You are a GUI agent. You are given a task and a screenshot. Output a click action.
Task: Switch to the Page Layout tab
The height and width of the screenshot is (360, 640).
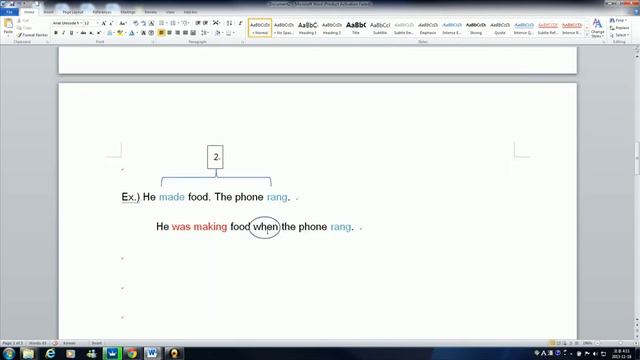[x=73, y=12]
